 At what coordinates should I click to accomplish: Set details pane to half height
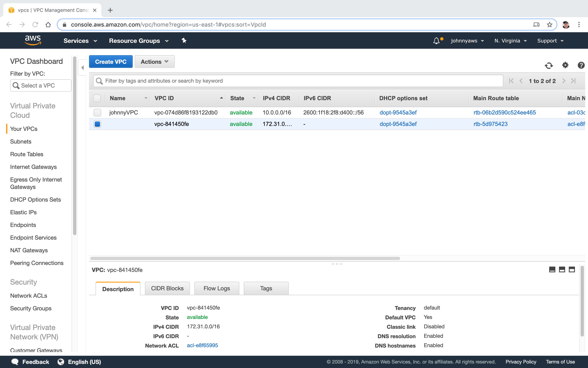(x=562, y=269)
